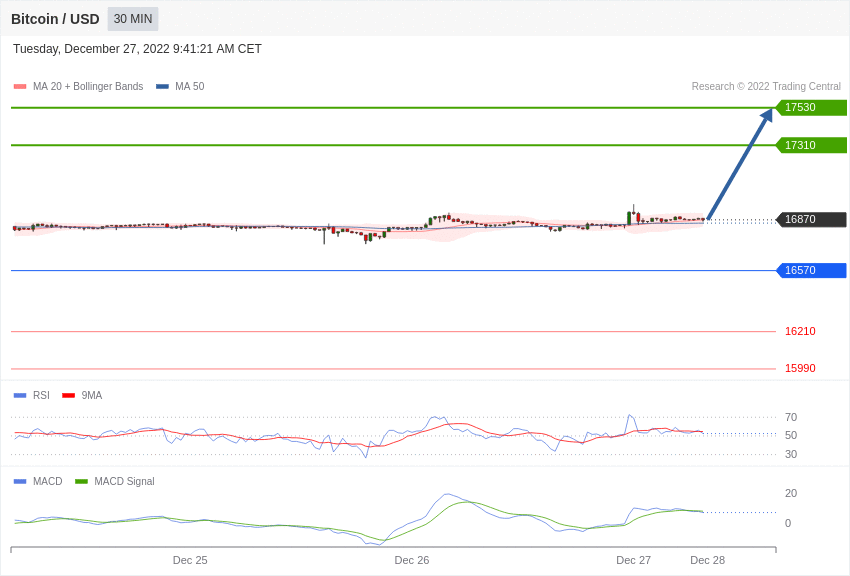The image size is (850, 576).
Task: Click the 16570 pivot price tag
Action: (812, 270)
